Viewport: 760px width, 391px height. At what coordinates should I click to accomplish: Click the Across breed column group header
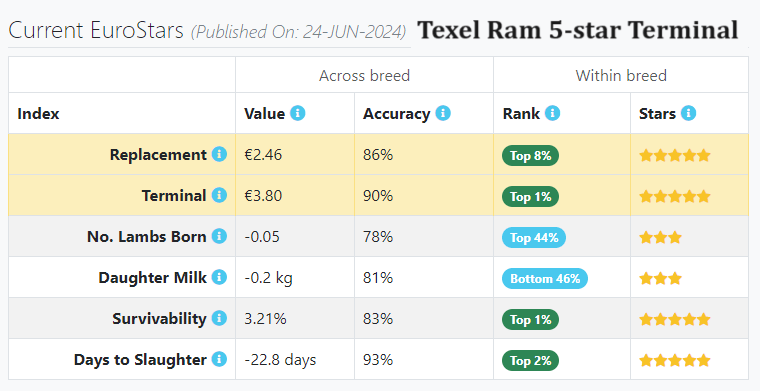[x=364, y=76]
